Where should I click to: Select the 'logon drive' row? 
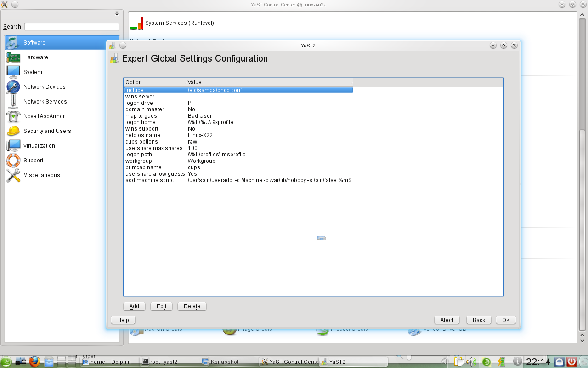click(x=238, y=103)
